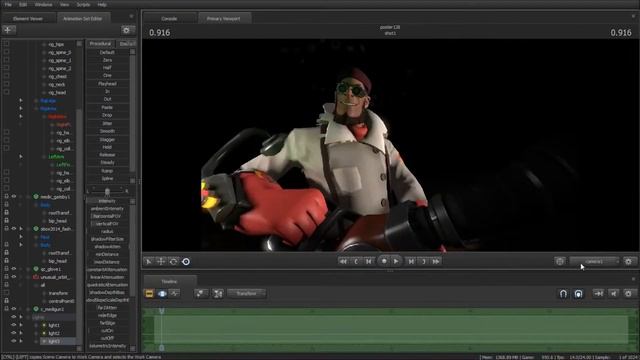Toggle visibility eye of qc_glove1
Viewport: 640px width, 360px height.
pyautogui.click(x=13, y=269)
